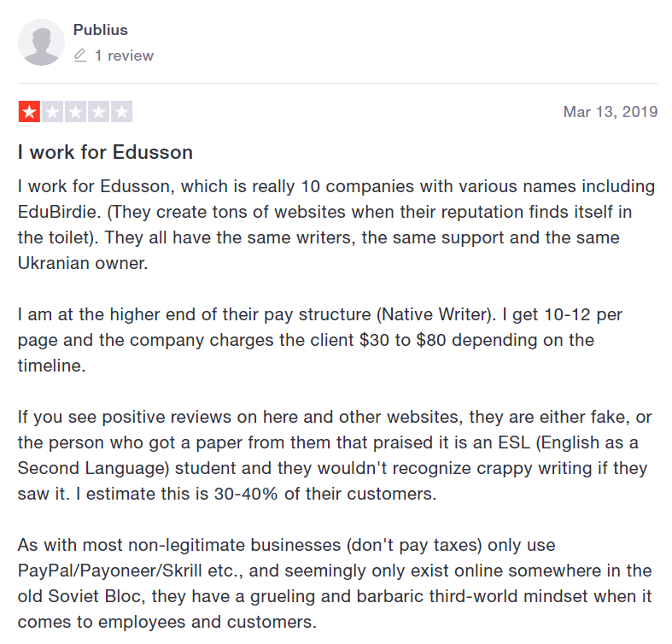Click the paragraph about fake positive reviews
The height and width of the screenshot is (644, 672).
tap(335, 455)
